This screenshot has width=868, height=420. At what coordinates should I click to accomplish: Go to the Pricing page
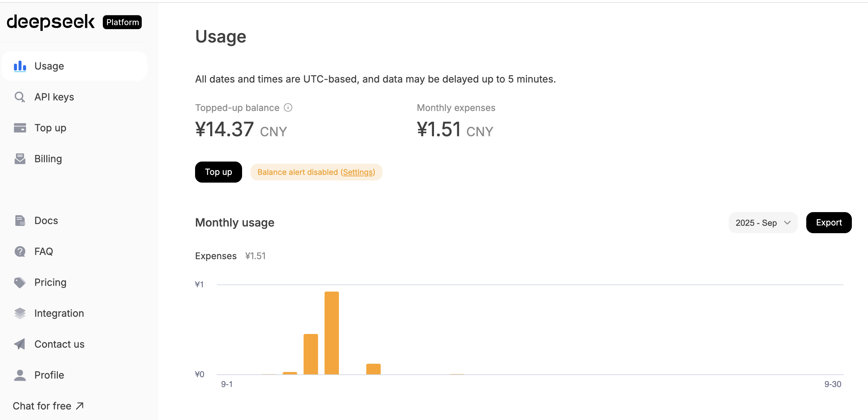pyautogui.click(x=50, y=282)
